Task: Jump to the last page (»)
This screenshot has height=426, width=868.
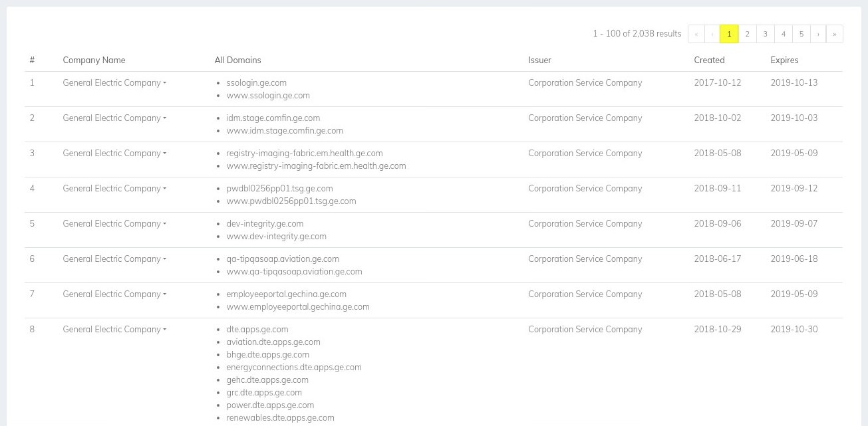Action: pyautogui.click(x=835, y=34)
